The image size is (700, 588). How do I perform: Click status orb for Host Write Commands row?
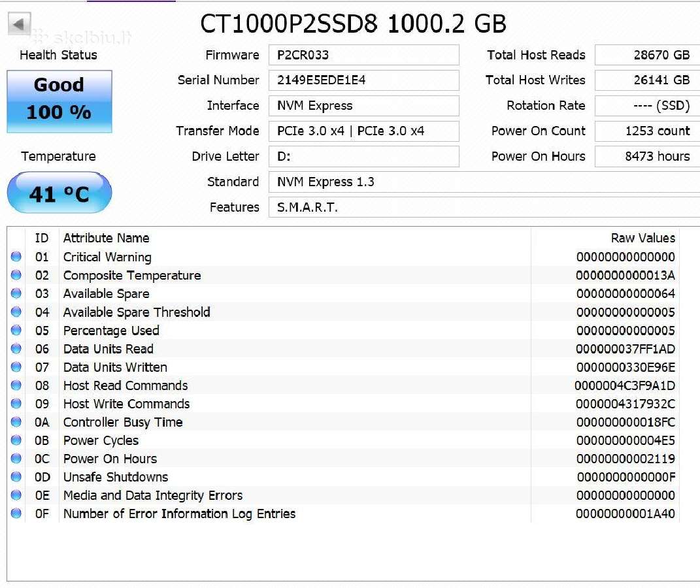(16, 403)
